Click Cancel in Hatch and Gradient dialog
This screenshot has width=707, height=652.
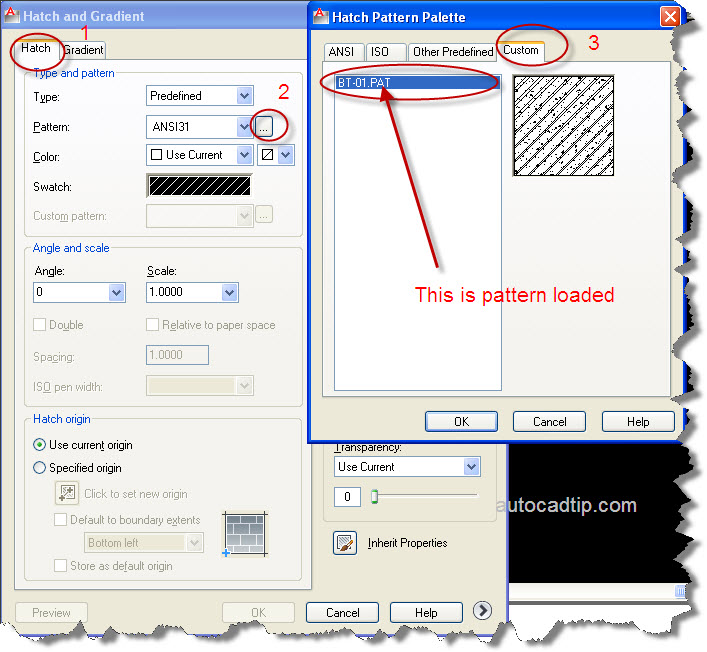343,612
